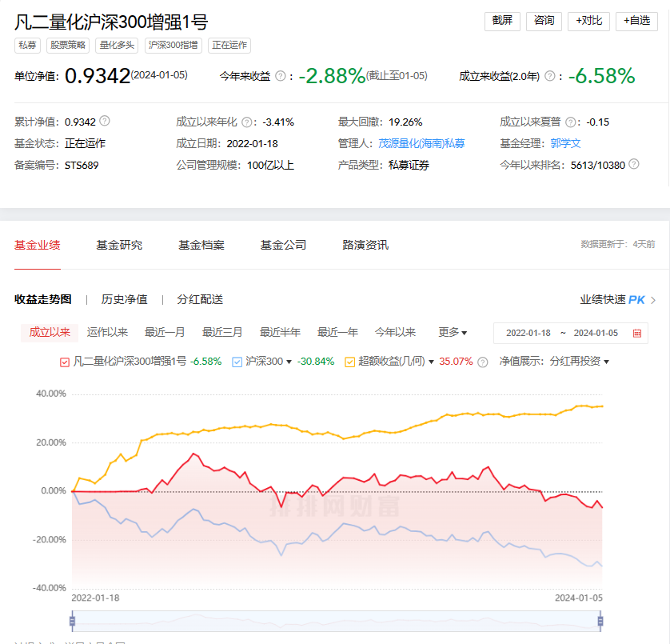Uncheck the 凡二量化沪深300增强1号 series checkbox

click(x=65, y=362)
